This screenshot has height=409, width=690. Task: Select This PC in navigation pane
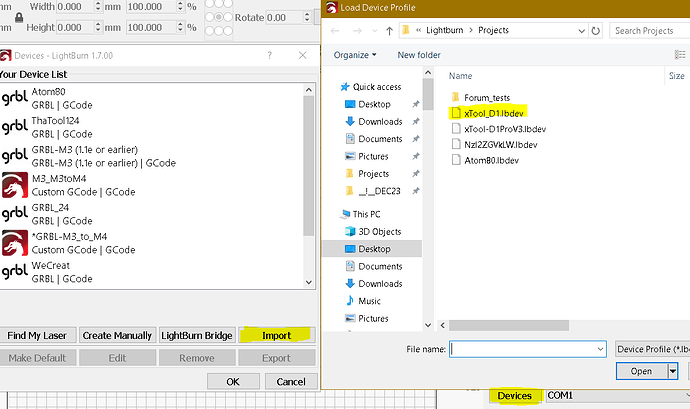click(360, 214)
